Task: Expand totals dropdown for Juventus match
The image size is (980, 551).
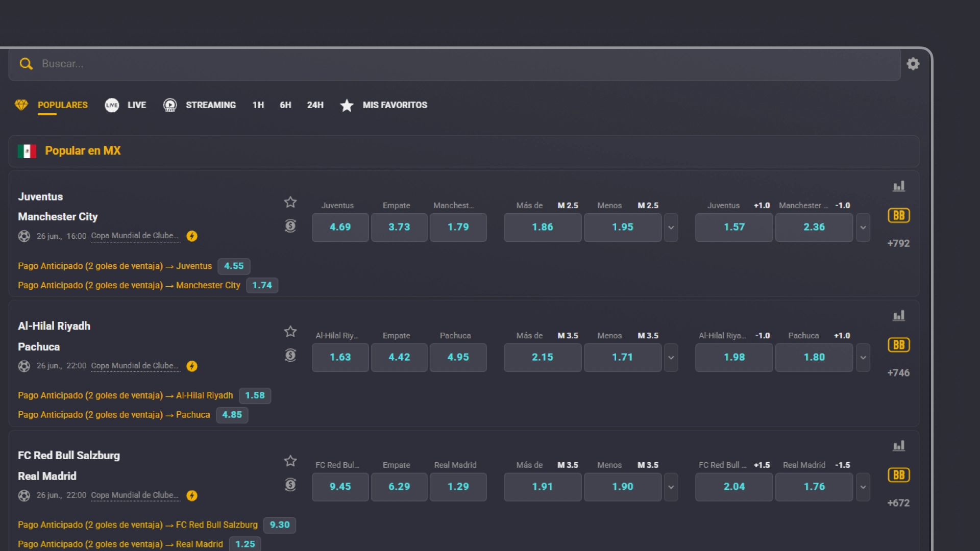Action: coord(671,228)
